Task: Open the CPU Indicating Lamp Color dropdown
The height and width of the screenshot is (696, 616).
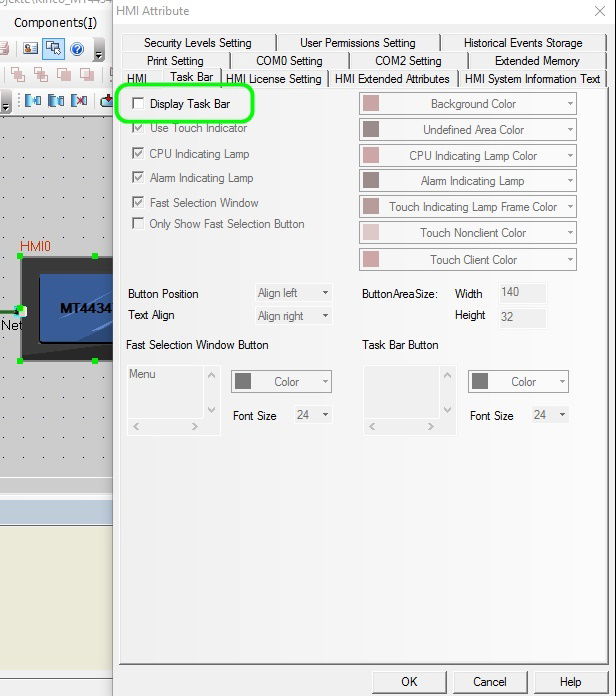Action: (468, 155)
